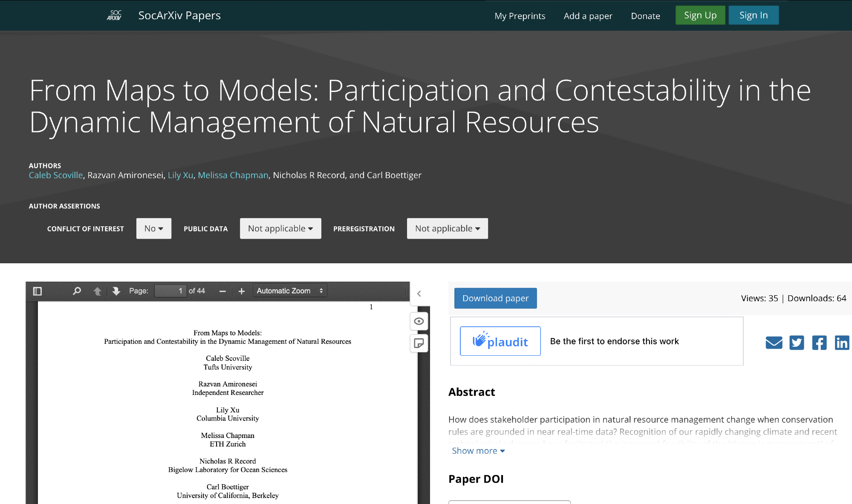Open the Conflict of Interest dropdown
Viewport: 852px width, 504px height.
153,229
